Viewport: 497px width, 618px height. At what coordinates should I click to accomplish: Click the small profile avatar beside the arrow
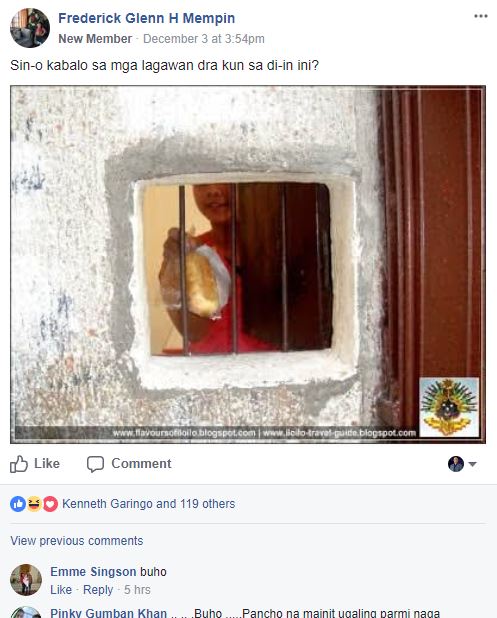tap(456, 464)
